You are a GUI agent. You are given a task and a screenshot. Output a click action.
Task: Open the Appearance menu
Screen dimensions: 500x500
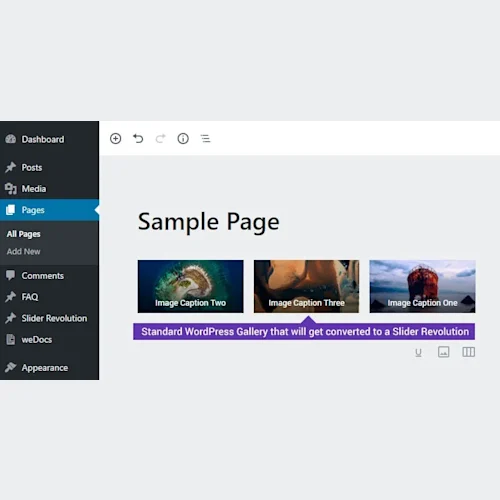click(x=45, y=368)
